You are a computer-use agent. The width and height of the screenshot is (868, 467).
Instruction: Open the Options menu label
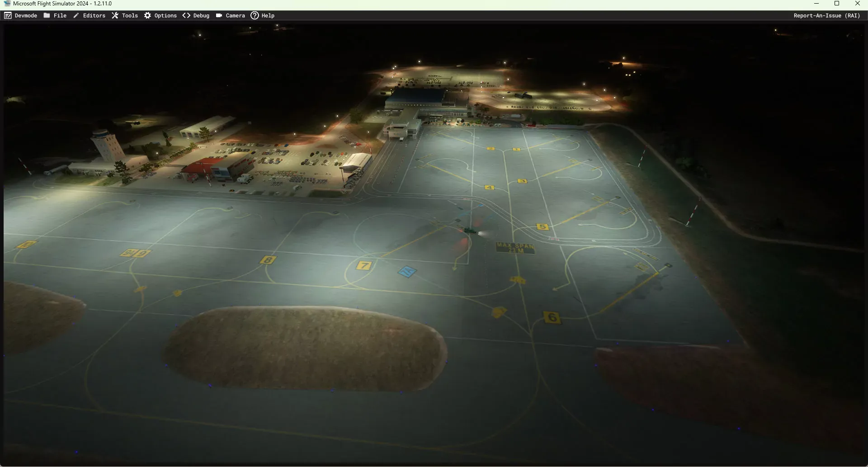(165, 15)
